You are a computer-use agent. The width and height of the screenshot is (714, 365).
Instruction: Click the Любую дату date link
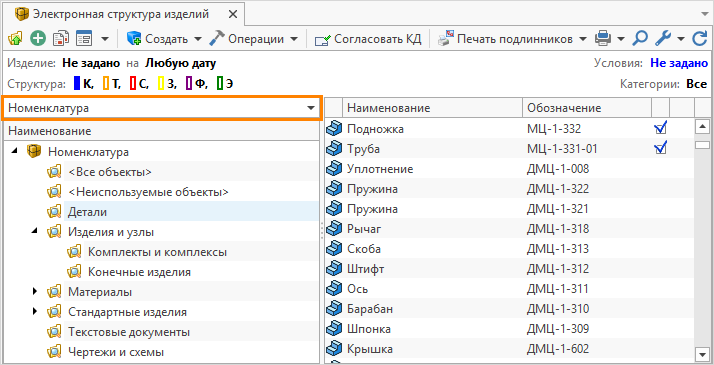click(x=181, y=63)
